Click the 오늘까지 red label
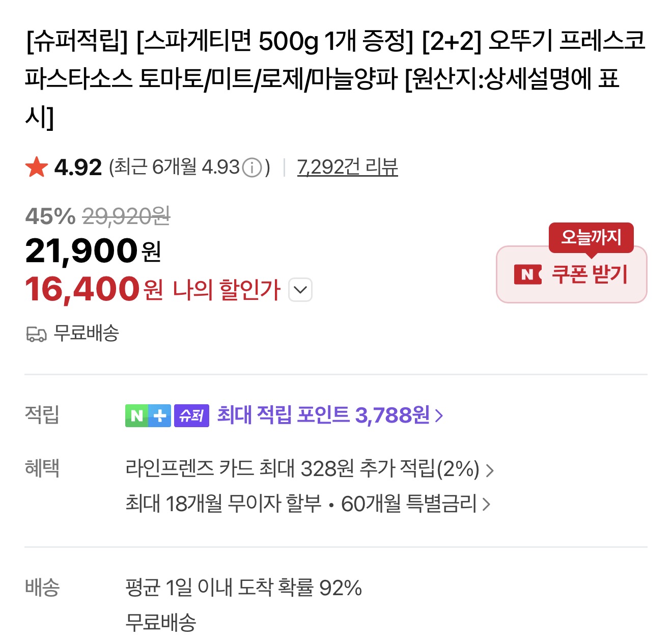This screenshot has height=641, width=672. (x=591, y=237)
